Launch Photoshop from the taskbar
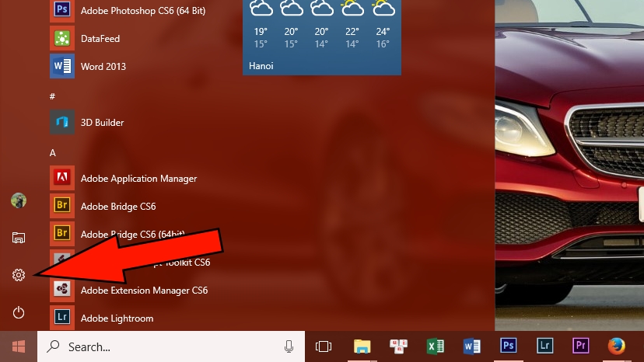This screenshot has height=362, width=644. tap(508, 346)
